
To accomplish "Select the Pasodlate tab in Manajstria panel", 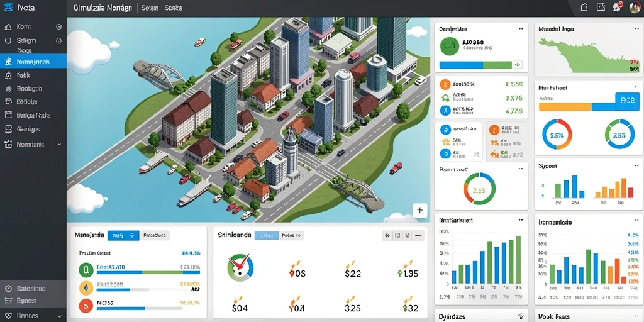I will [155, 236].
